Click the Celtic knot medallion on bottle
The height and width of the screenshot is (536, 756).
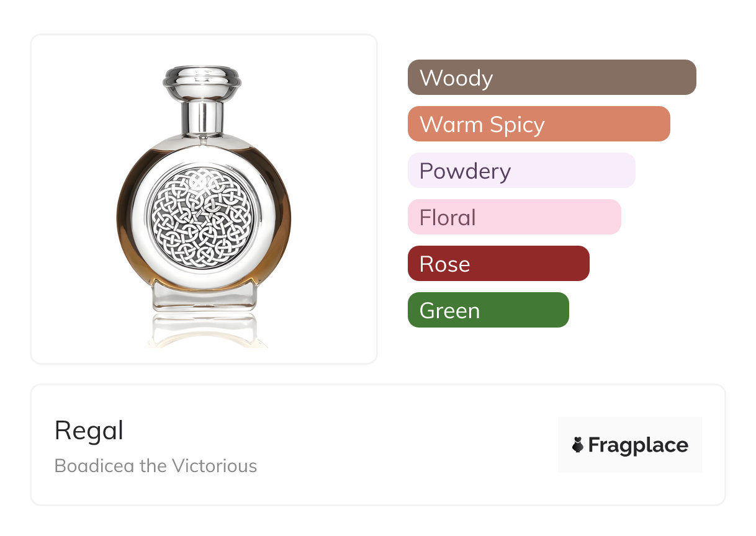204,220
